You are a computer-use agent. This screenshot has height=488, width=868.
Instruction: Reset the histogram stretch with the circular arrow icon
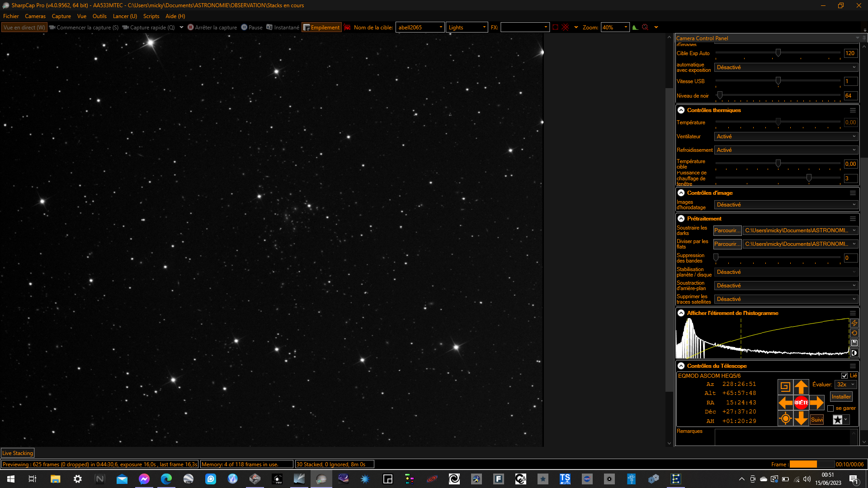(854, 333)
